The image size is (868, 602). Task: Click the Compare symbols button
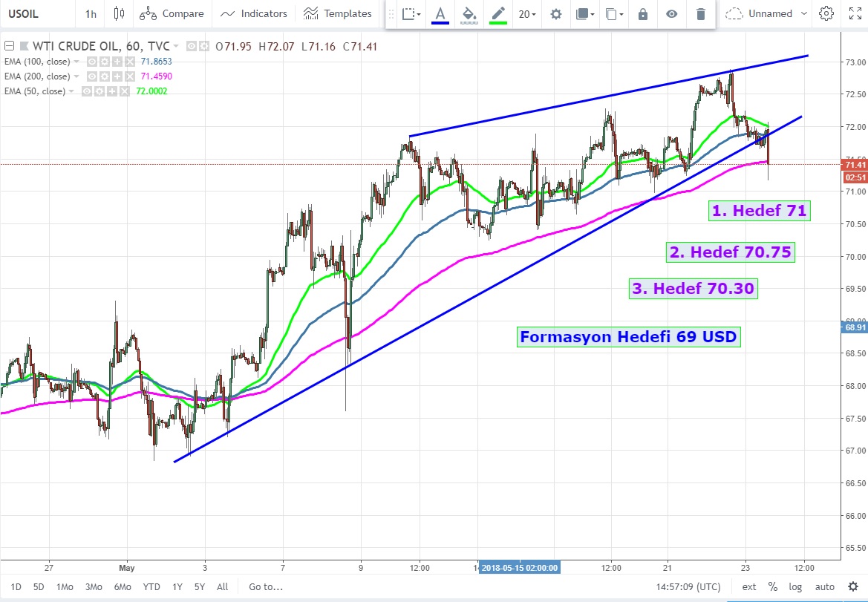click(172, 13)
